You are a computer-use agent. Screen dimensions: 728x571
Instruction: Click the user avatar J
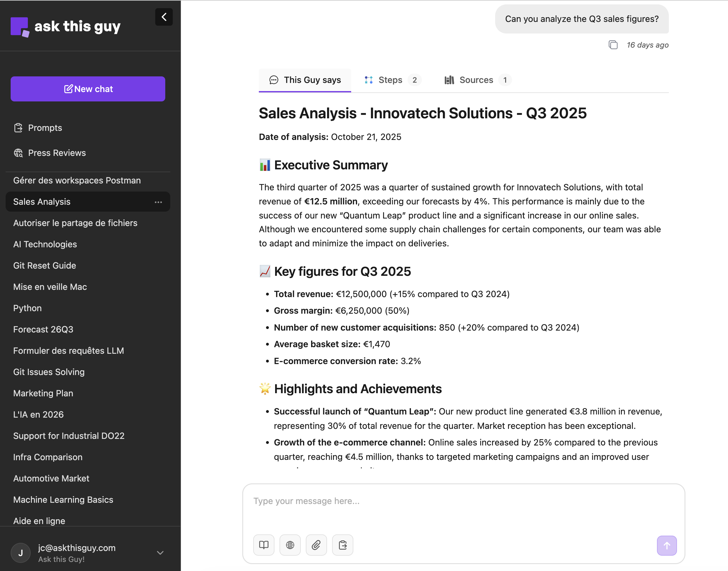tap(21, 553)
